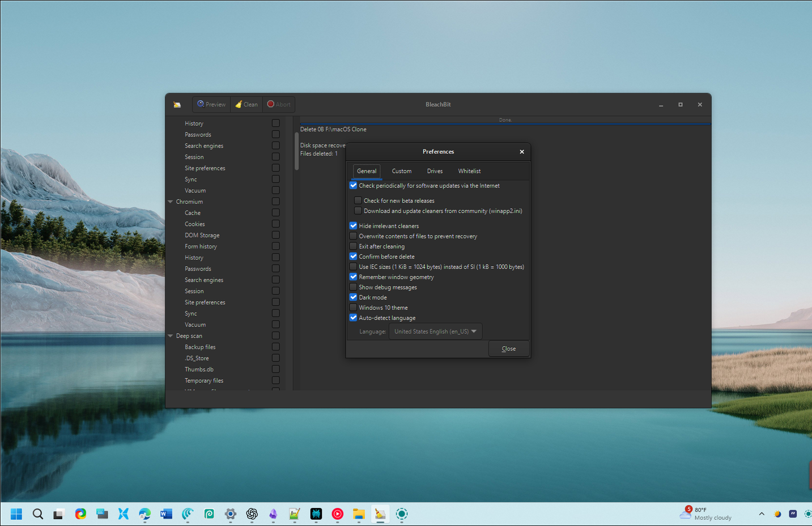Open the Language dropdown
812x526 pixels.
point(435,331)
